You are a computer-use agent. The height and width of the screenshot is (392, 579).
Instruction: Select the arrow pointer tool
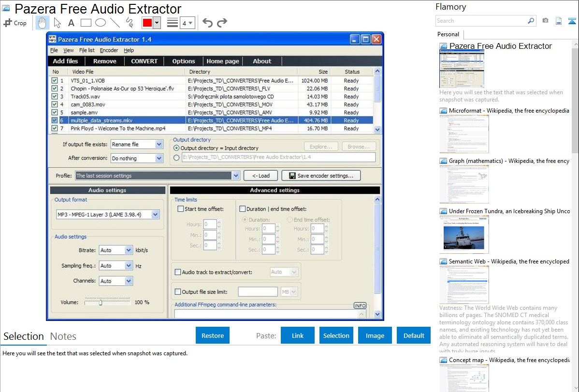click(57, 23)
